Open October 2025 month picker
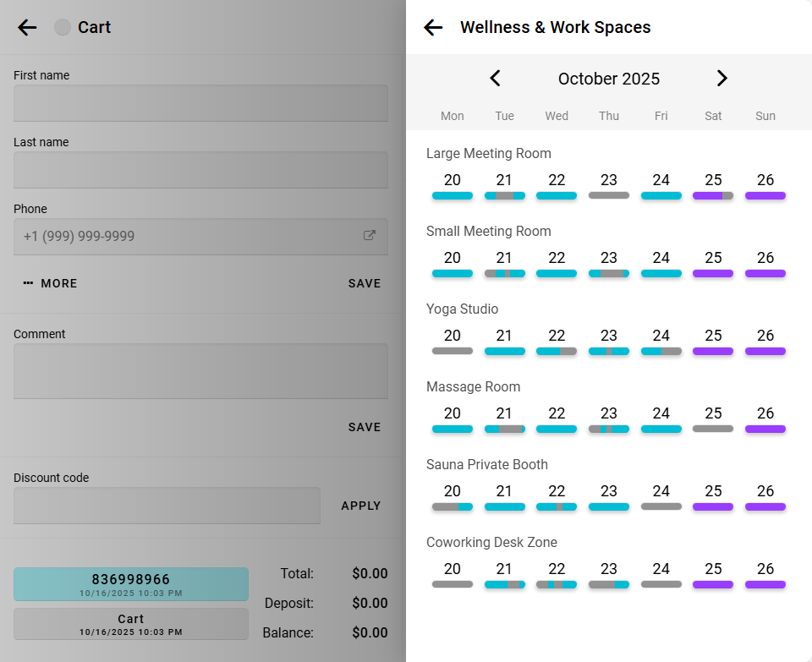The width and height of the screenshot is (812, 662). coord(608,79)
